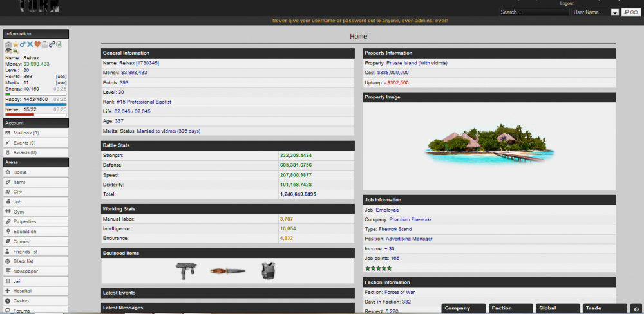The width and height of the screenshot is (644, 314).
Task: Click the blue Happy progress bar
Action: (35, 104)
